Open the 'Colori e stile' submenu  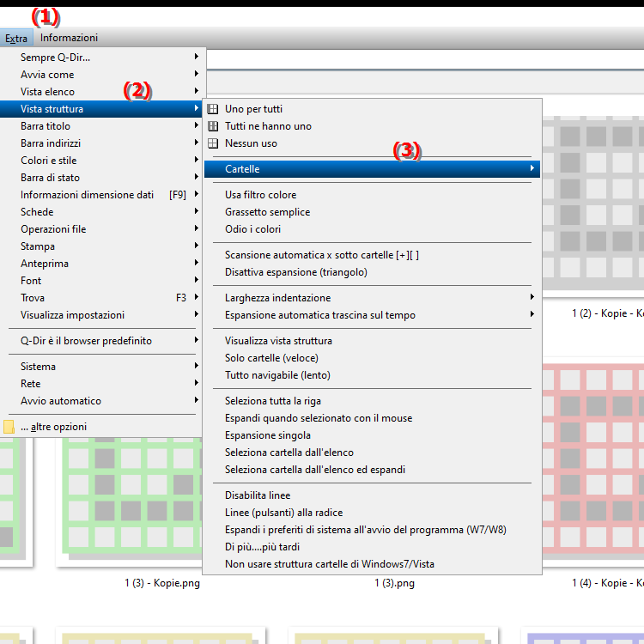pyautogui.click(x=100, y=161)
